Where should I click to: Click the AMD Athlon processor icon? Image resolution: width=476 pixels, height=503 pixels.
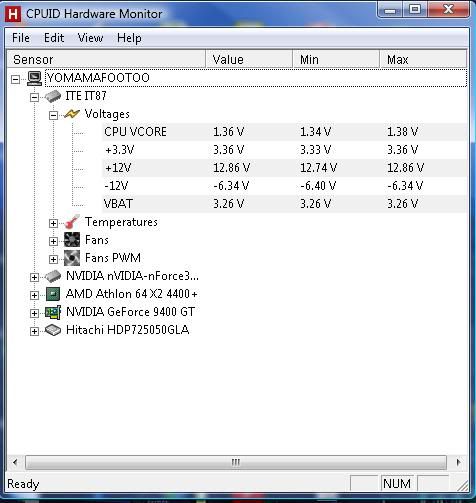coord(53,294)
